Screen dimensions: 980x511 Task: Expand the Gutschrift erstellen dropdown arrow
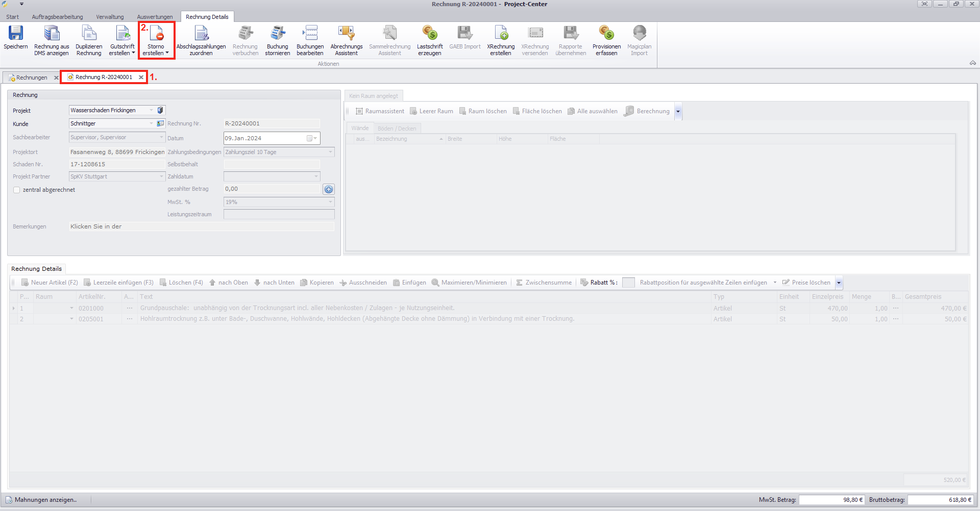click(133, 53)
